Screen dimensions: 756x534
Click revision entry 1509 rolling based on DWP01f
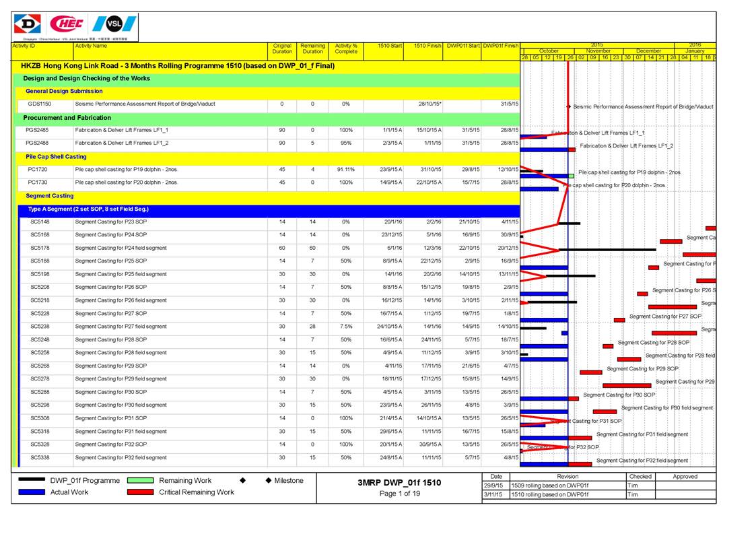pyautogui.click(x=549, y=486)
